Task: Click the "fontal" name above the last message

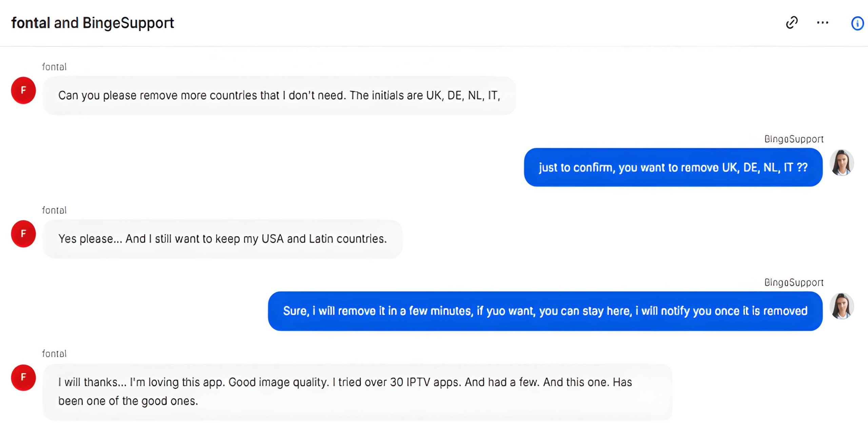Action: [x=54, y=354]
